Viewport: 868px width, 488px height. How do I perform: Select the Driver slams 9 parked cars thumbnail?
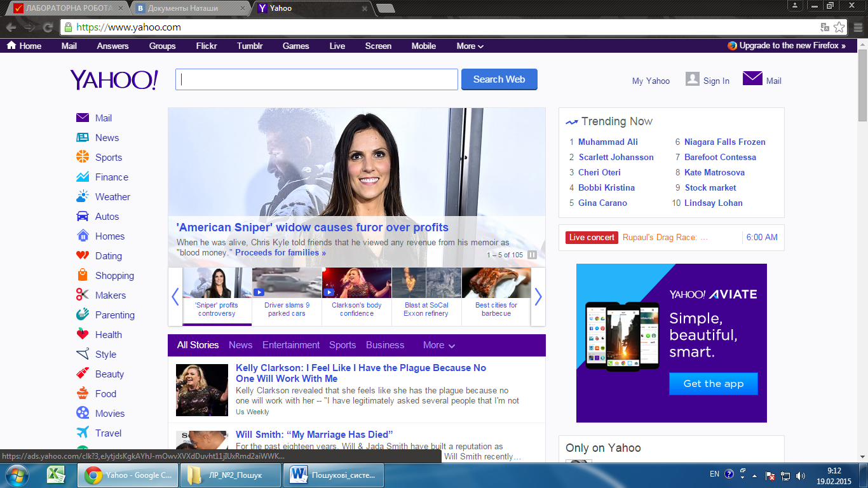coord(287,296)
